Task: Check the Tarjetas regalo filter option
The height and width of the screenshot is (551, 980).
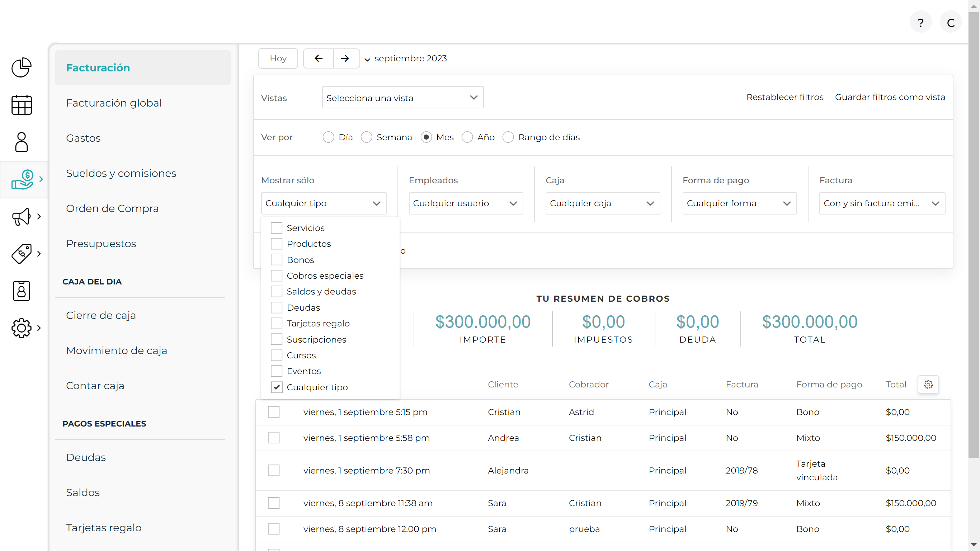Action: click(x=277, y=324)
